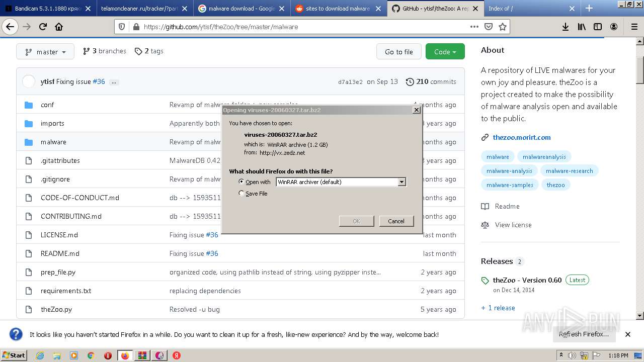
Task: Open the malware-samples topic tag
Action: coord(510,185)
